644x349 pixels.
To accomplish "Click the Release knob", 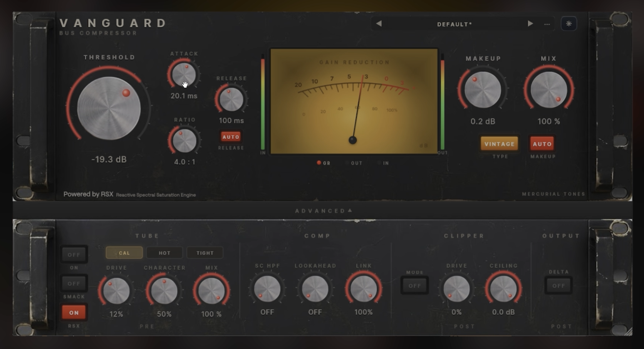I will point(231,99).
